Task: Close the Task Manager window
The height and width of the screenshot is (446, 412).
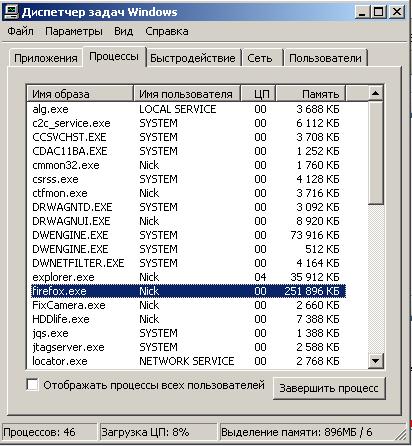Action: [x=396, y=12]
